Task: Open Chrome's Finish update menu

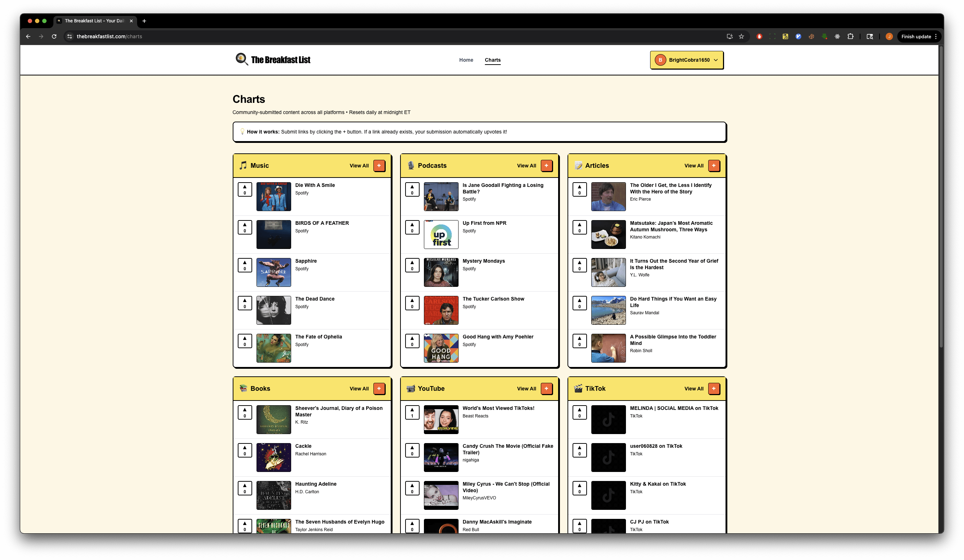Action: tap(919, 37)
